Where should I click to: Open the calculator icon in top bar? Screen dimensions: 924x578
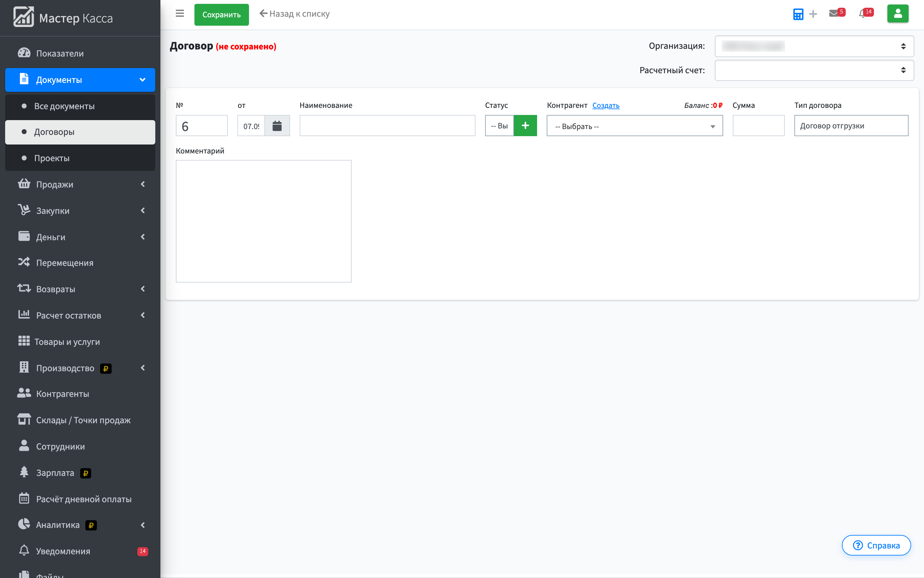pos(798,14)
